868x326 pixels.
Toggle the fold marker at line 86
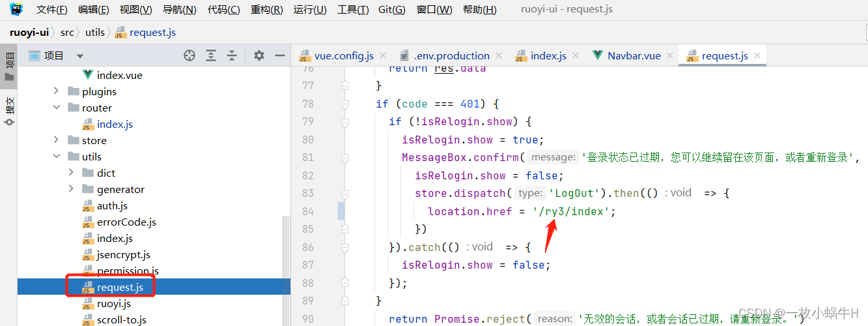[x=346, y=247]
